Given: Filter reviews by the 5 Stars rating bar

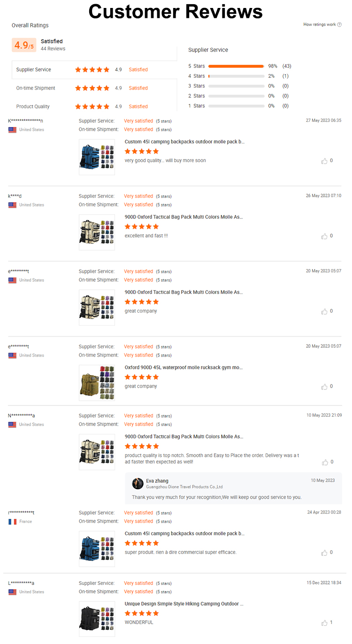Looking at the screenshot, I should (236, 66).
